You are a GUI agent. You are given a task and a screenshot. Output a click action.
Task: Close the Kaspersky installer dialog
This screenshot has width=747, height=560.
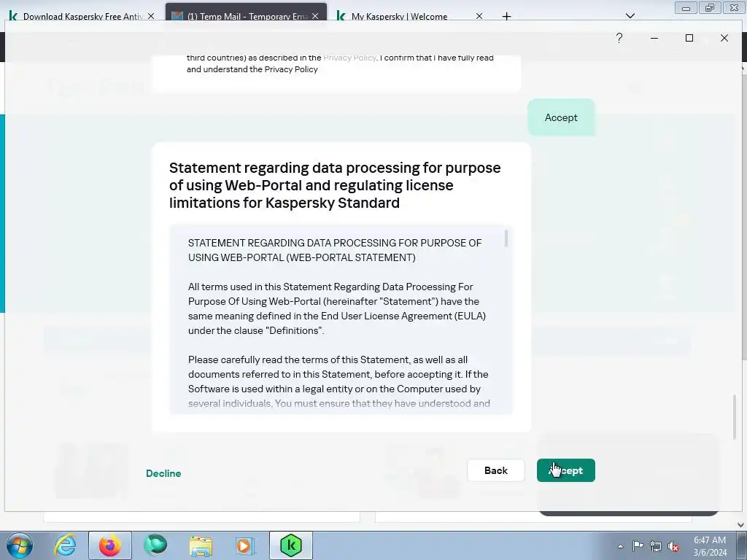pyautogui.click(x=724, y=38)
